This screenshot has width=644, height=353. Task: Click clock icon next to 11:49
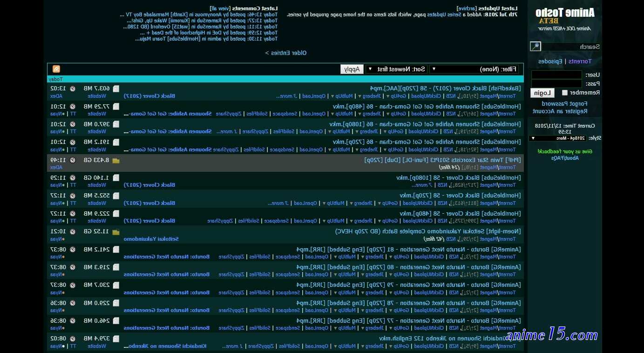(73, 160)
